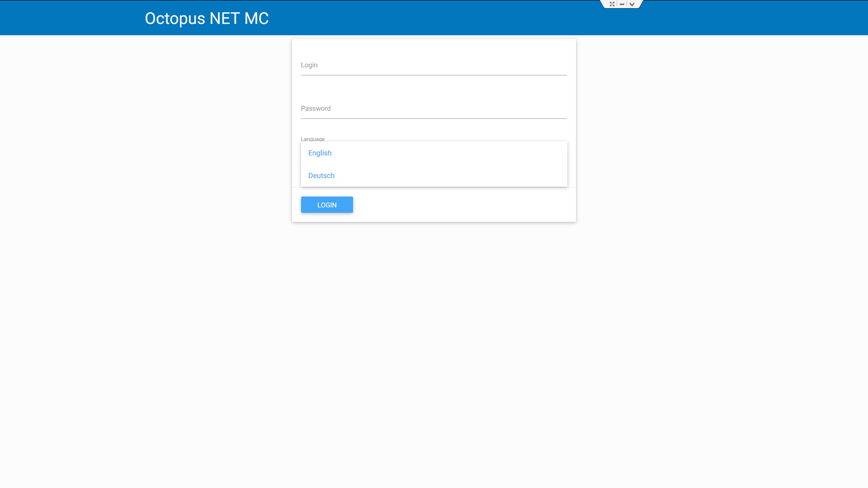Viewport: 868px width, 488px height.
Task: Place cursor on the Login underline field
Action: 434,66
